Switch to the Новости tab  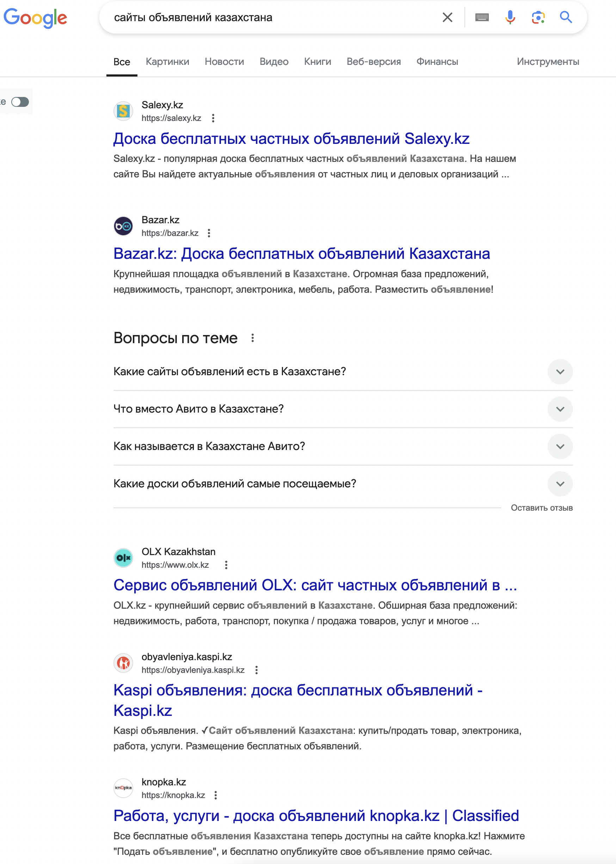click(x=224, y=61)
